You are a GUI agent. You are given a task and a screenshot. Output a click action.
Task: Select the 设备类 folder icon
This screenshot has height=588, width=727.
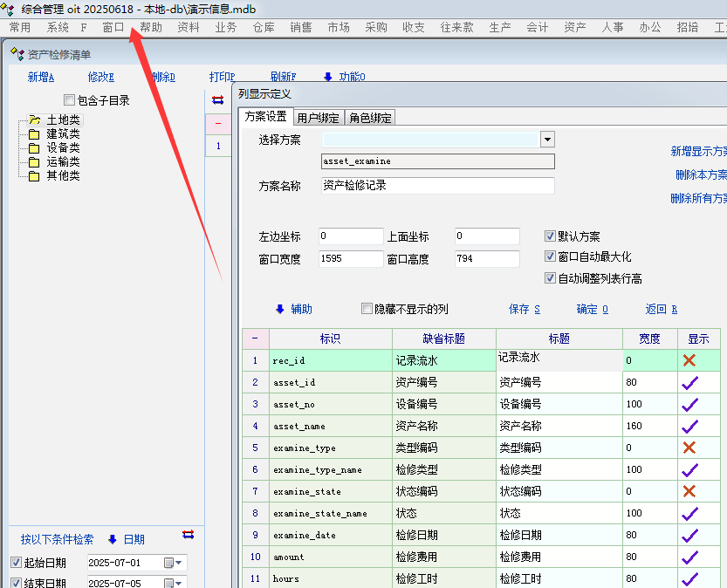pyautogui.click(x=34, y=147)
